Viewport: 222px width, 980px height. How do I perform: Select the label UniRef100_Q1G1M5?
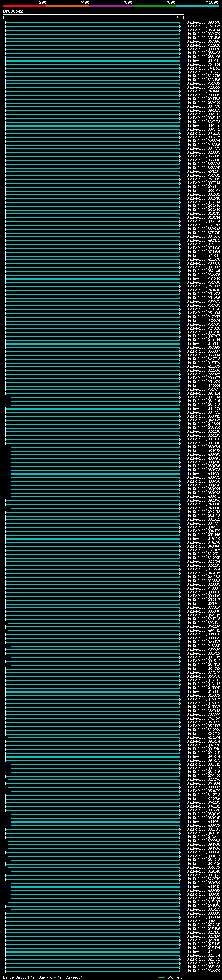point(203,214)
